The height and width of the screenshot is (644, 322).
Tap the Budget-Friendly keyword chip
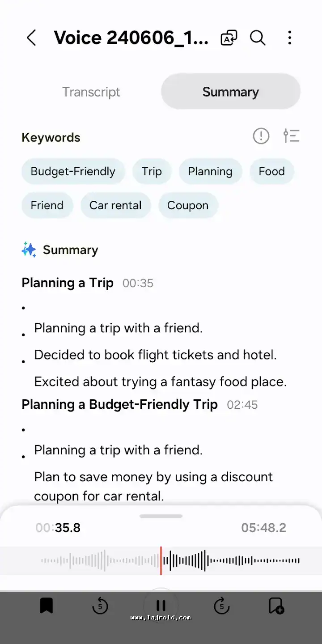[x=73, y=171]
